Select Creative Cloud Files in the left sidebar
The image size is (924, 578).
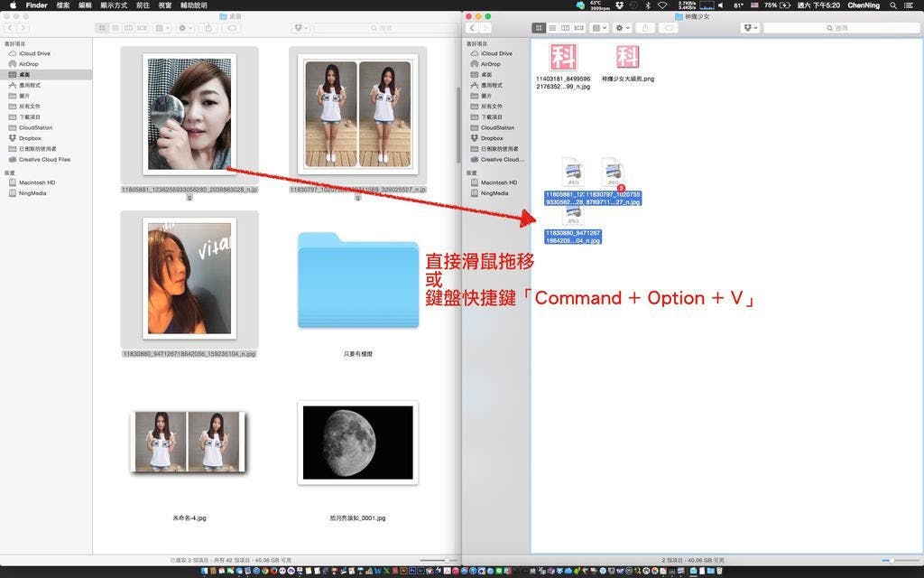click(44, 159)
